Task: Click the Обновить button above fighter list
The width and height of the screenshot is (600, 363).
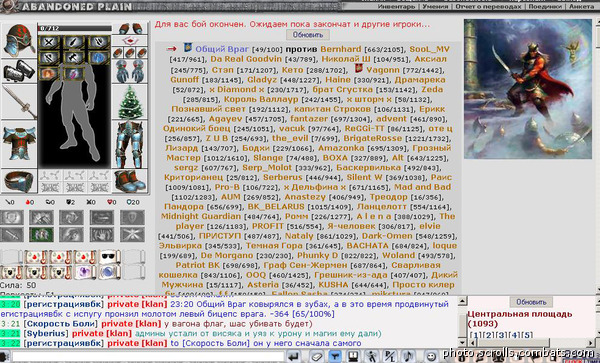Action: (308, 35)
